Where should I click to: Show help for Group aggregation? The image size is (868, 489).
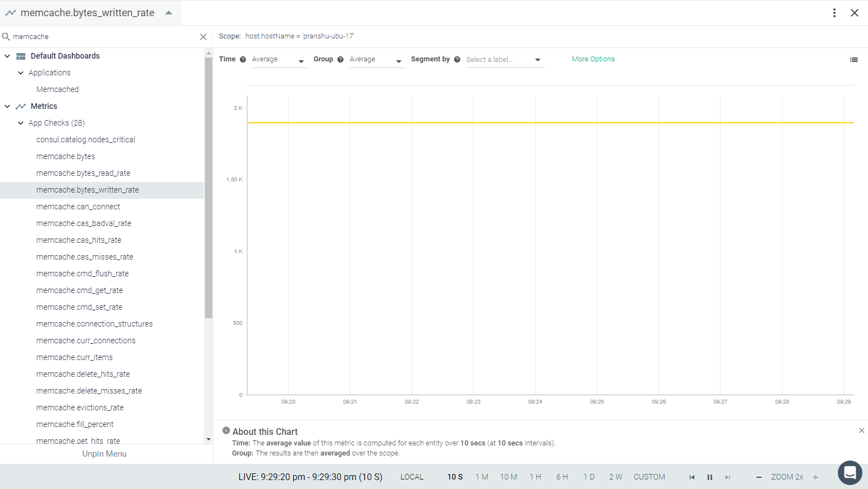341,60
